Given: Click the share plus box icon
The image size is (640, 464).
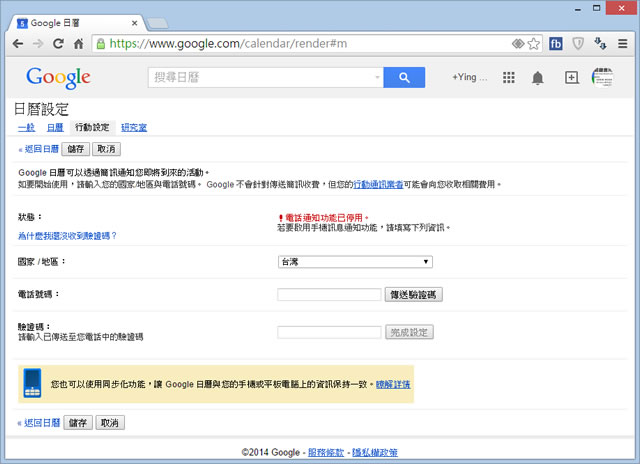Looking at the screenshot, I should (571, 77).
